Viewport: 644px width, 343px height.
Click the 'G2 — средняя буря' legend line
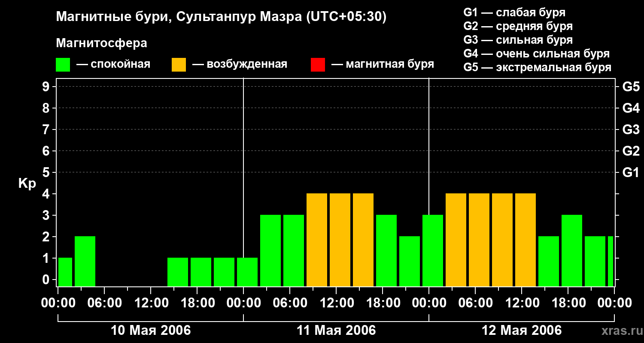pyautogui.click(x=518, y=26)
